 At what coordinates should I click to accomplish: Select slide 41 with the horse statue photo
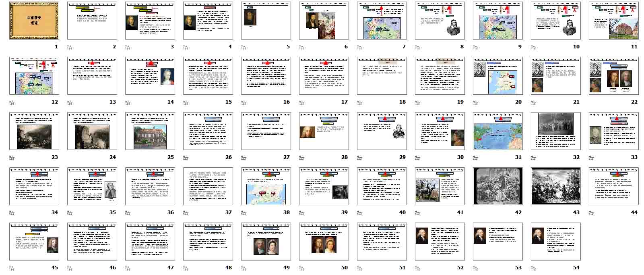pos(440,186)
